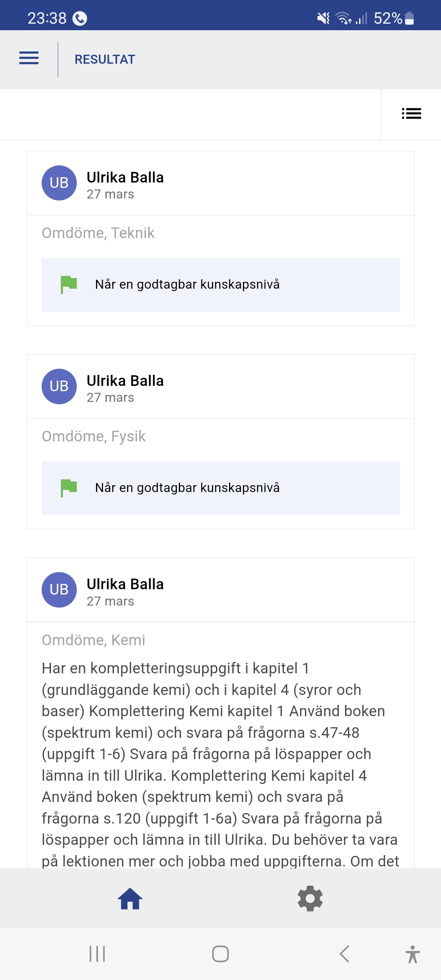Tap the UB avatar in Kemi card
This screenshot has width=441, height=980.
click(x=59, y=590)
